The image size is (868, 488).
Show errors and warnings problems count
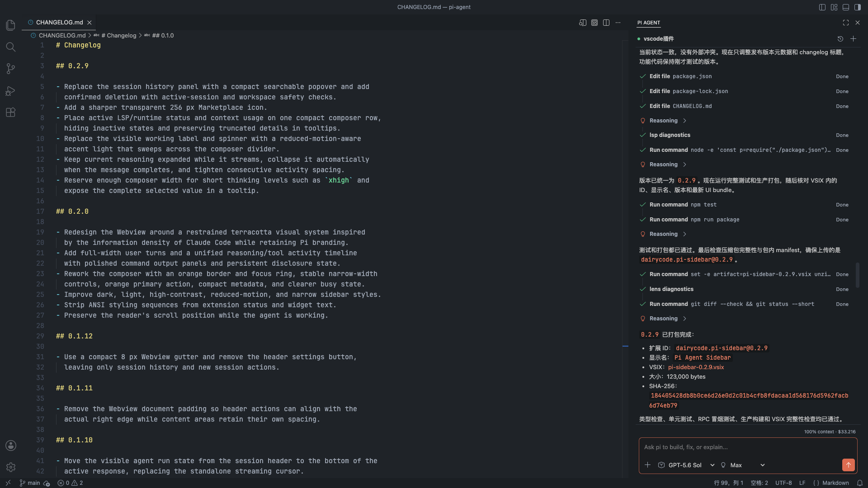[70, 483]
